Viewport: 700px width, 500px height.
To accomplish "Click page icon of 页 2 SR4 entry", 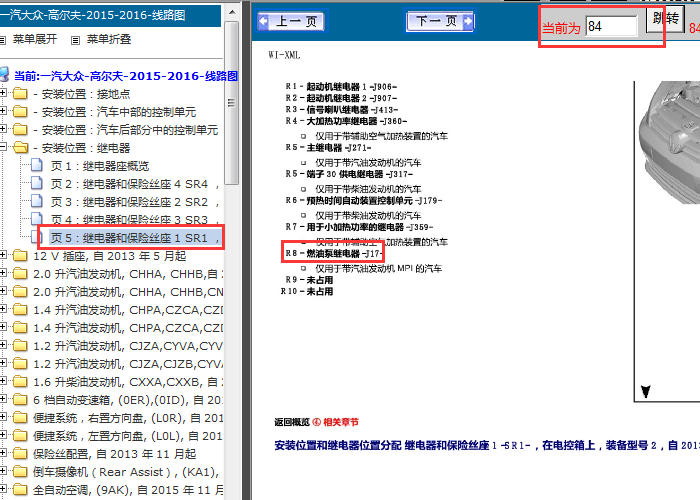I will [37, 183].
